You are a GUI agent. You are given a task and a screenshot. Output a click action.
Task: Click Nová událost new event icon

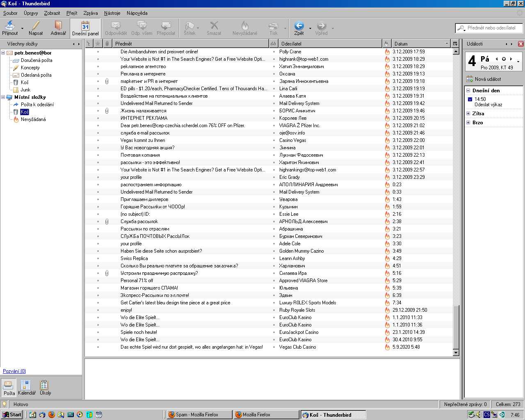[x=470, y=79]
